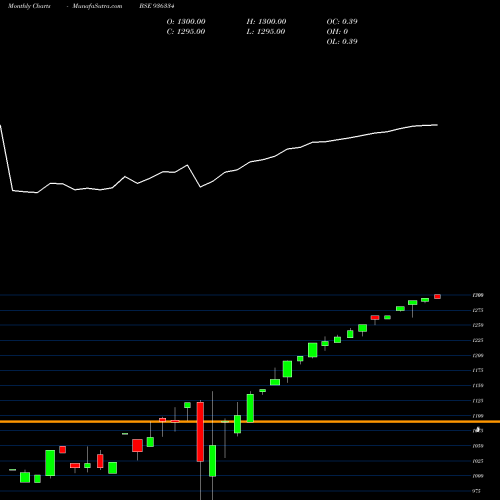Screen dimensions: 500x500
Task: Click the 1225 price axis label
Action: 478,340
